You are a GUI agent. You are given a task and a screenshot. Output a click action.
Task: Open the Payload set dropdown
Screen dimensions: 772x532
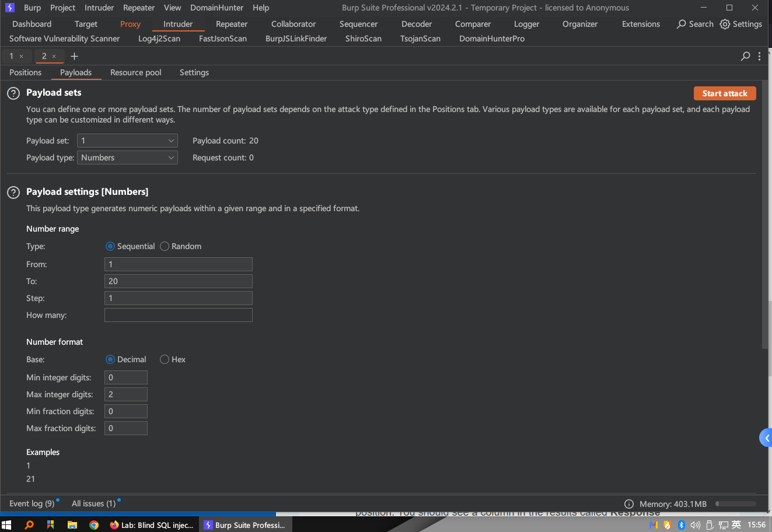[127, 141]
